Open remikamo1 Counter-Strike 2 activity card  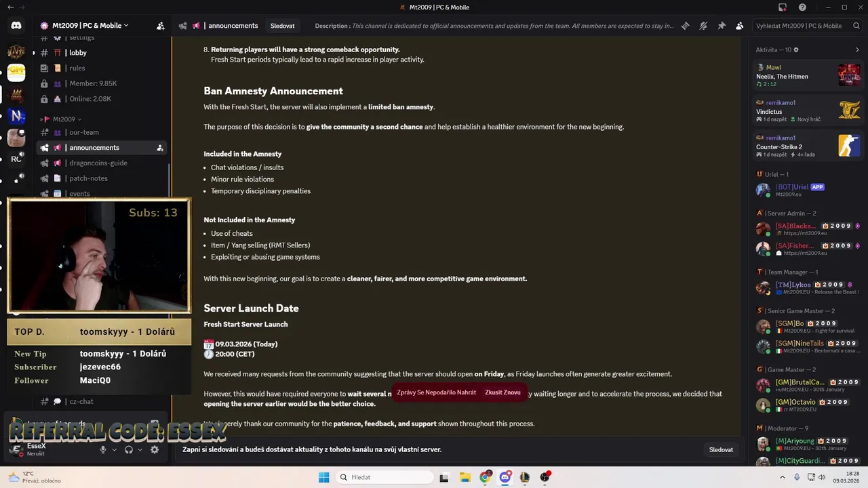pyautogui.click(x=807, y=146)
